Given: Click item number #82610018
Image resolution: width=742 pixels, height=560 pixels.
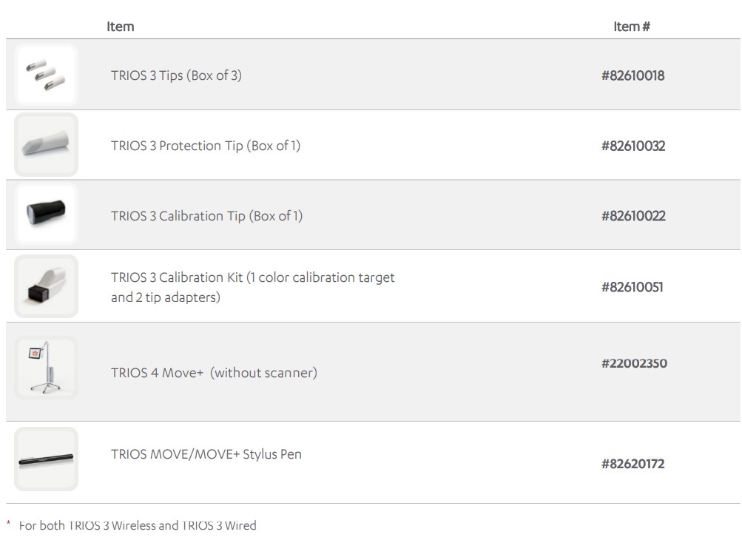Looking at the screenshot, I should point(633,75).
